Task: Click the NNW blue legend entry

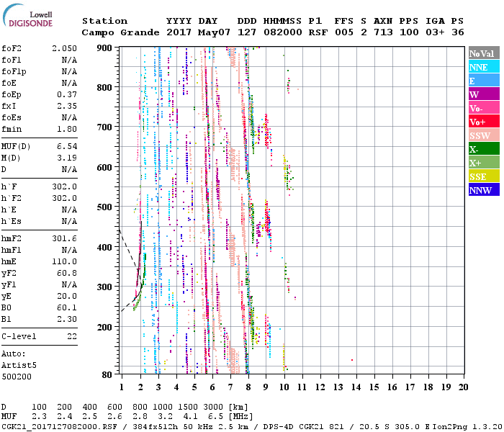Action: 483,190
